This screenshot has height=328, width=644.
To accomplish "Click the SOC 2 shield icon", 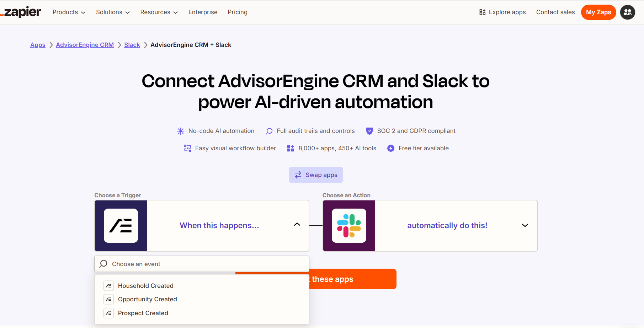I will (x=369, y=131).
